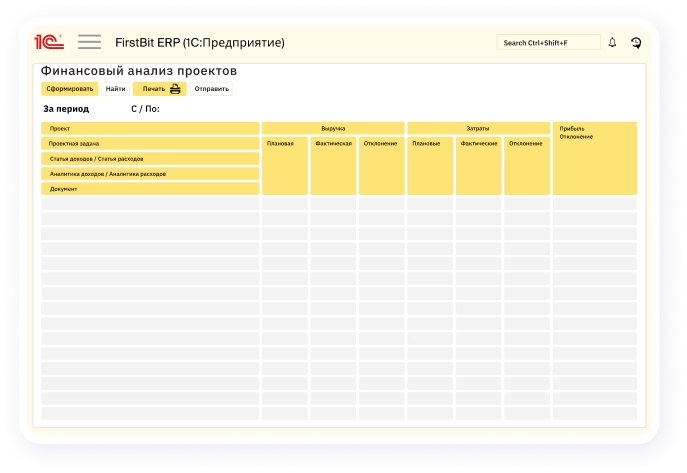Click the Search Ctrl+Shift+F field
Image resolution: width=687 pixels, height=473 pixels.
pyautogui.click(x=548, y=43)
